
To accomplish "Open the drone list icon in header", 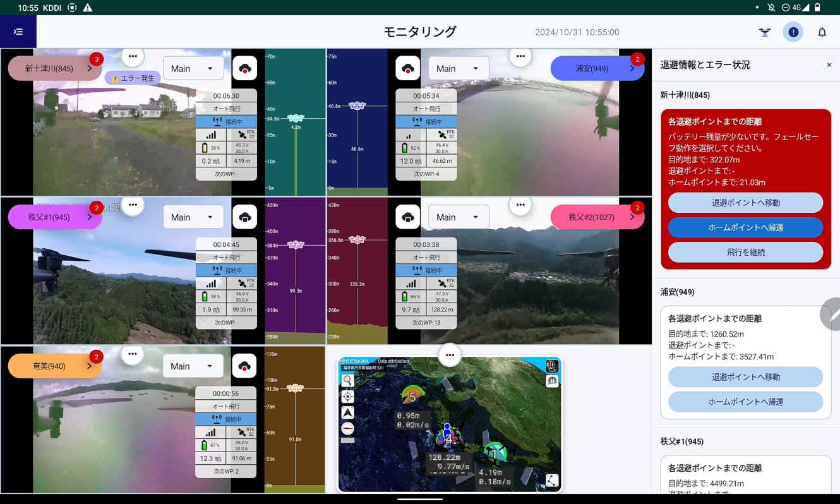I will coord(765,32).
